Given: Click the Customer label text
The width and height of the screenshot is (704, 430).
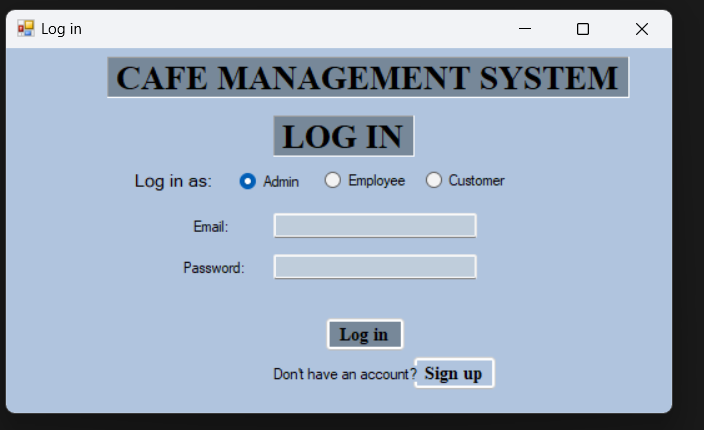Looking at the screenshot, I should [x=476, y=180].
